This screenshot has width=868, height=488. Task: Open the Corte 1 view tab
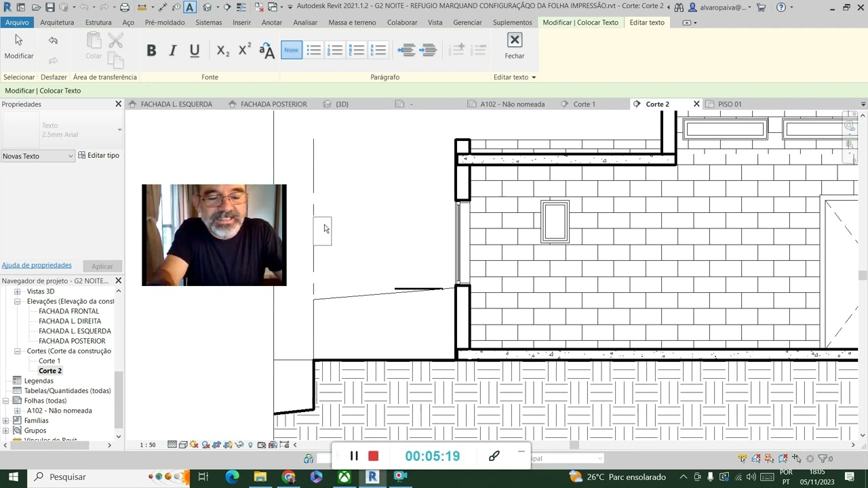(x=584, y=104)
